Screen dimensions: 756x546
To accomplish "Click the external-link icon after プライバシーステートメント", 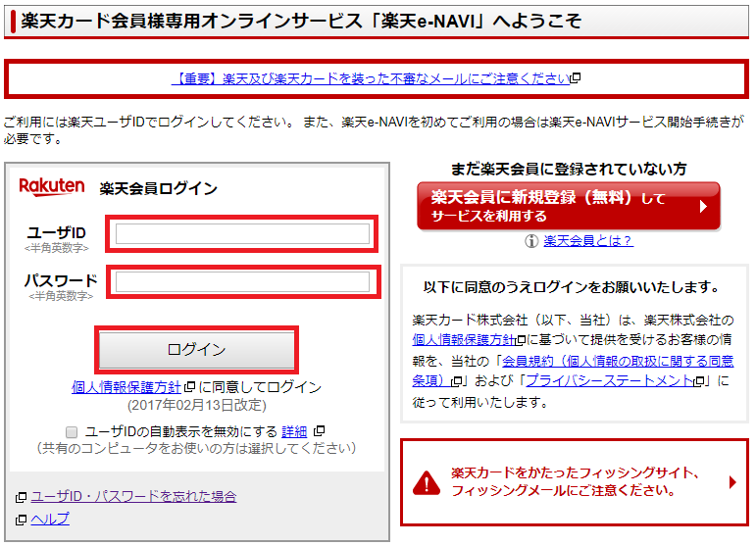I will [x=698, y=381].
